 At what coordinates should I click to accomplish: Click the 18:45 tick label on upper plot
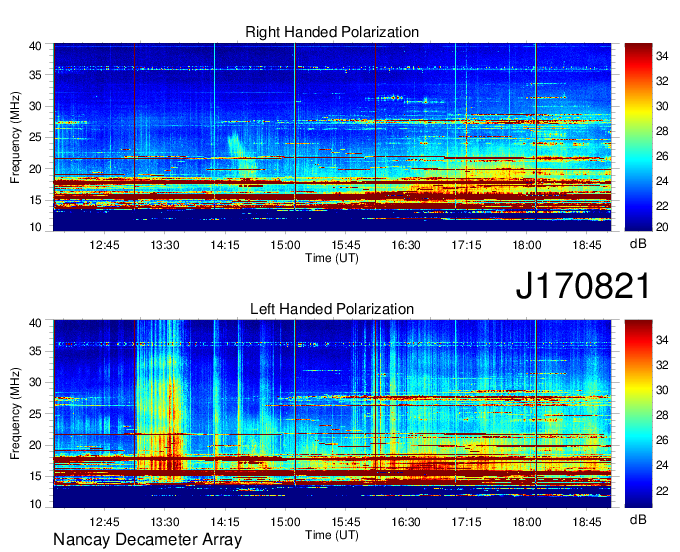(587, 245)
